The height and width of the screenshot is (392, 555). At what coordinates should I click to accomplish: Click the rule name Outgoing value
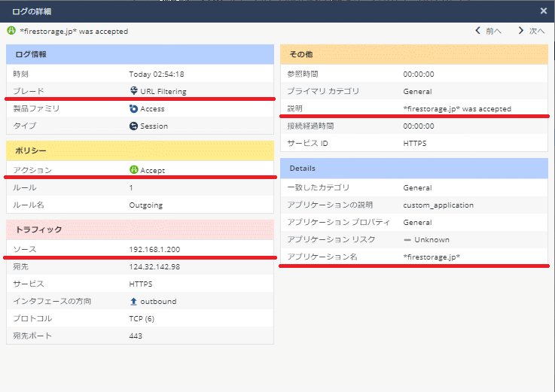coord(146,205)
